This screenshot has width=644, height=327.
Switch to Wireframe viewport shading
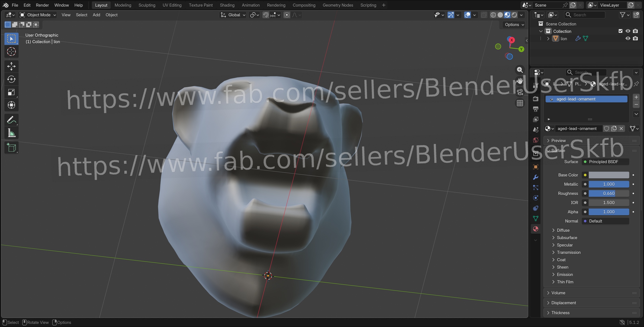(x=493, y=15)
